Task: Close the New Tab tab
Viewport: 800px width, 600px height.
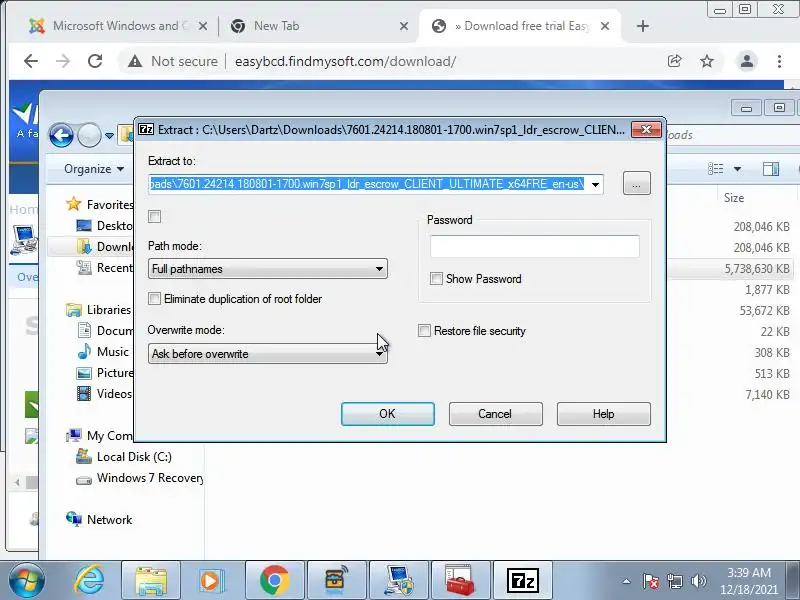Action: pos(404,26)
